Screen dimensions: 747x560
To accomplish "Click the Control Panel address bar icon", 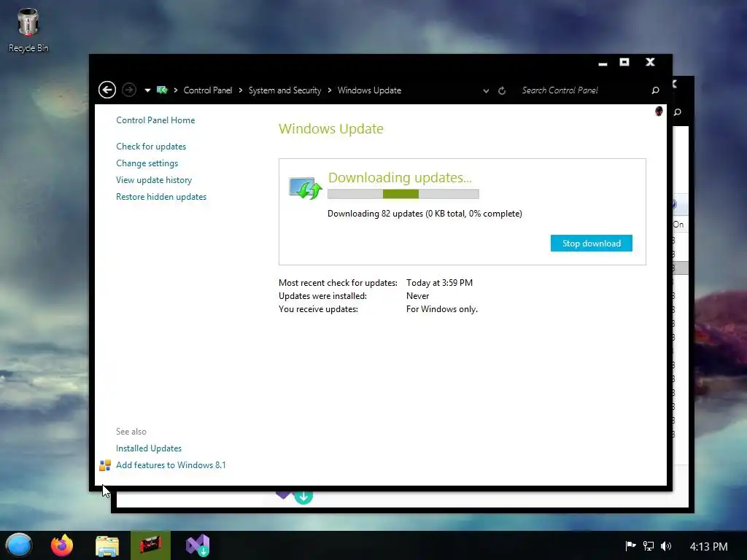I will (162, 90).
